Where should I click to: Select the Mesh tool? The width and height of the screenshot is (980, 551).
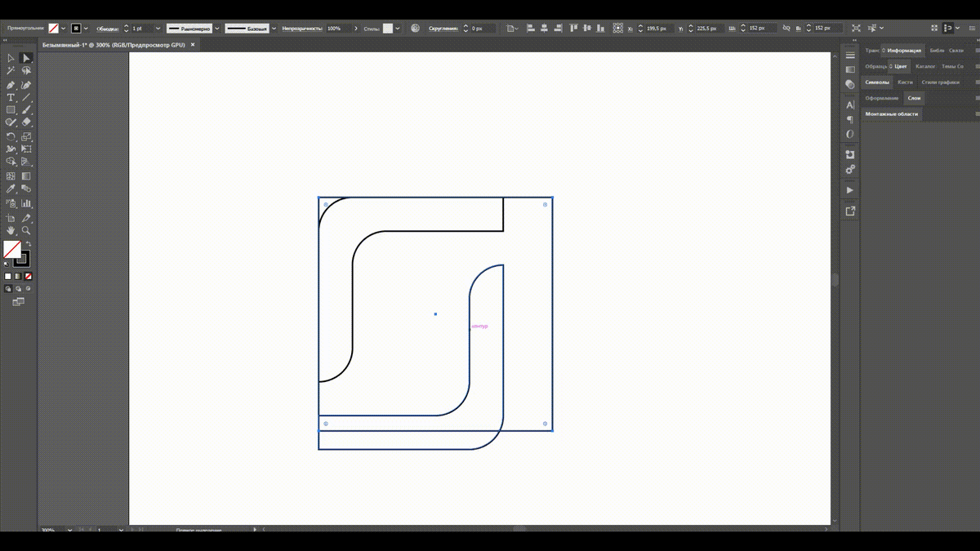coord(11,176)
